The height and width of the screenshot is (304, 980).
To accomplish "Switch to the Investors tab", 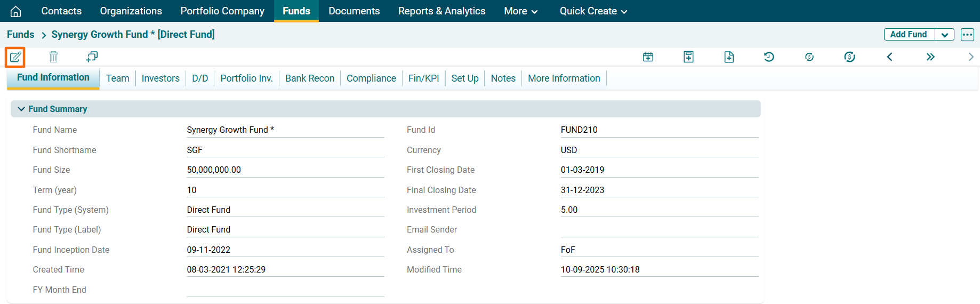I will 160,78.
